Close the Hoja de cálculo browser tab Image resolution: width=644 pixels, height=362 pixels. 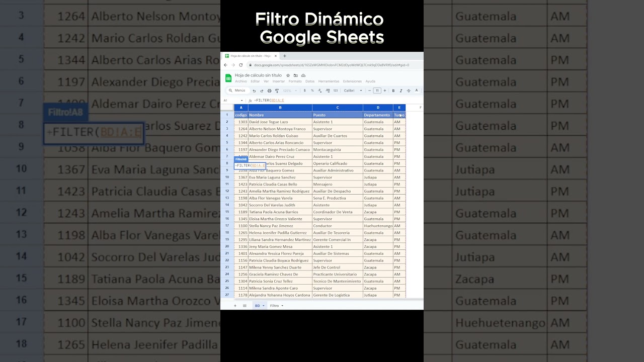(x=276, y=56)
